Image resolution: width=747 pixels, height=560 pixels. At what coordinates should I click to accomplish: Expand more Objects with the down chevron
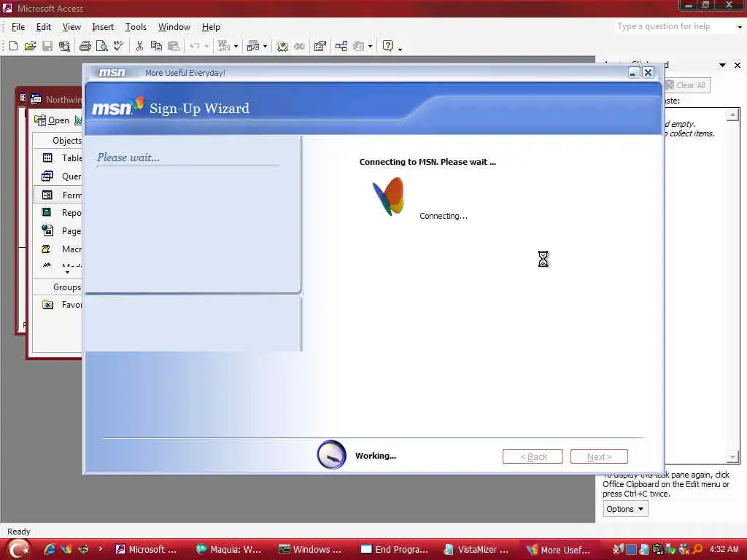tap(67, 272)
